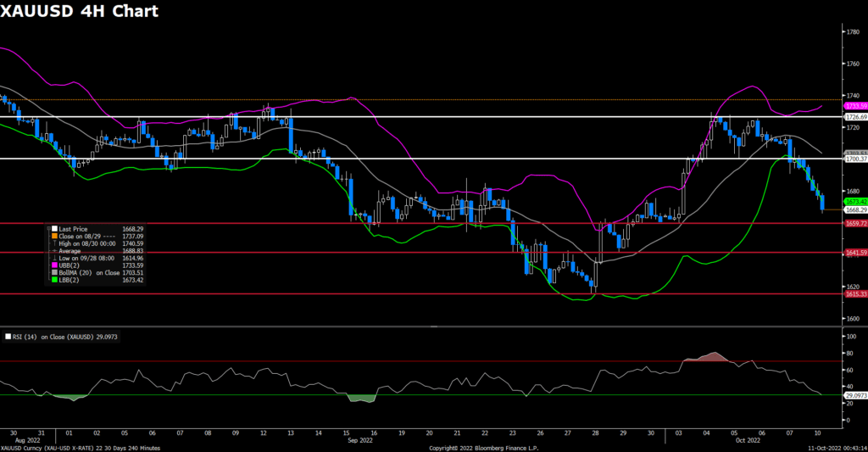Screen dimensions: 868x452
Task: Select the gray BollMA (20) legend swatch
Action: tap(54, 272)
